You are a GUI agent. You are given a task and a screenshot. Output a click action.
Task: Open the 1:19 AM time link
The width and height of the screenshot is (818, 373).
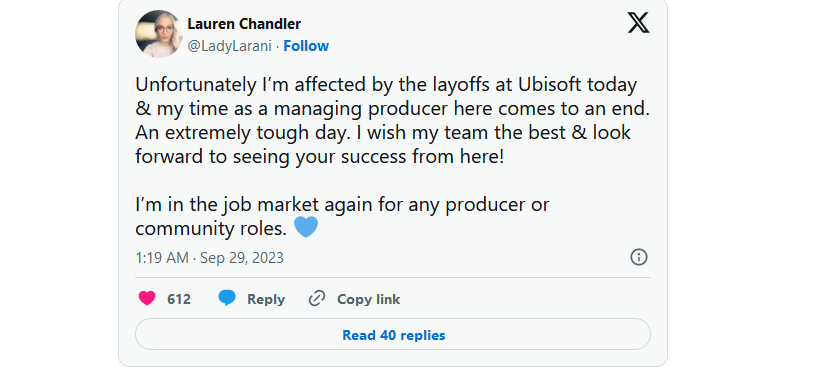pyautogui.click(x=162, y=258)
